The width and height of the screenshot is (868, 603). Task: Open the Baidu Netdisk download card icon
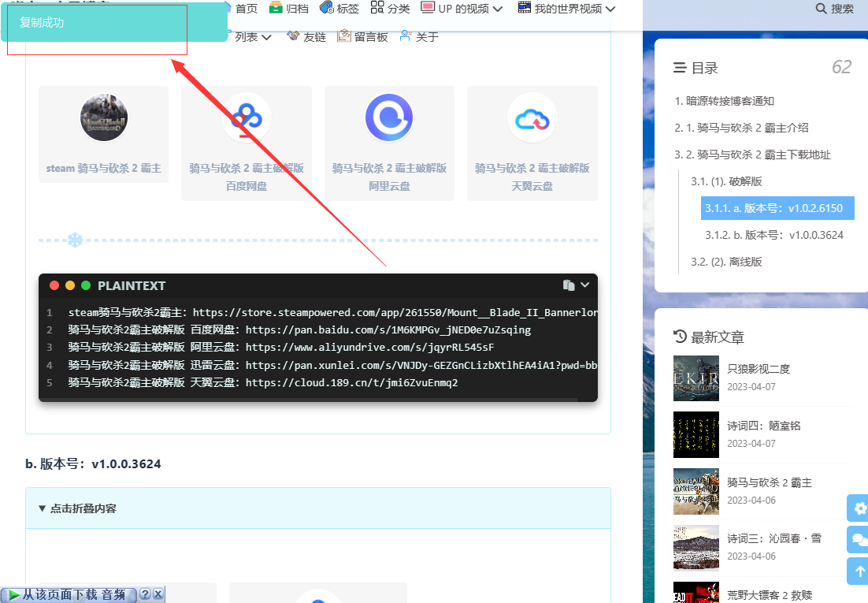point(246,117)
